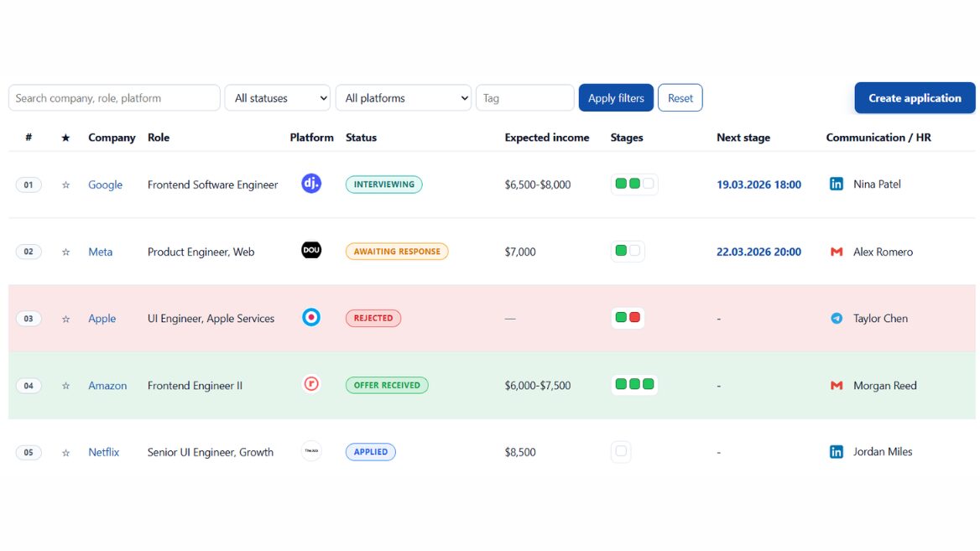
Task: Click the OFFER RECEIVED status badge
Action: pyautogui.click(x=387, y=385)
